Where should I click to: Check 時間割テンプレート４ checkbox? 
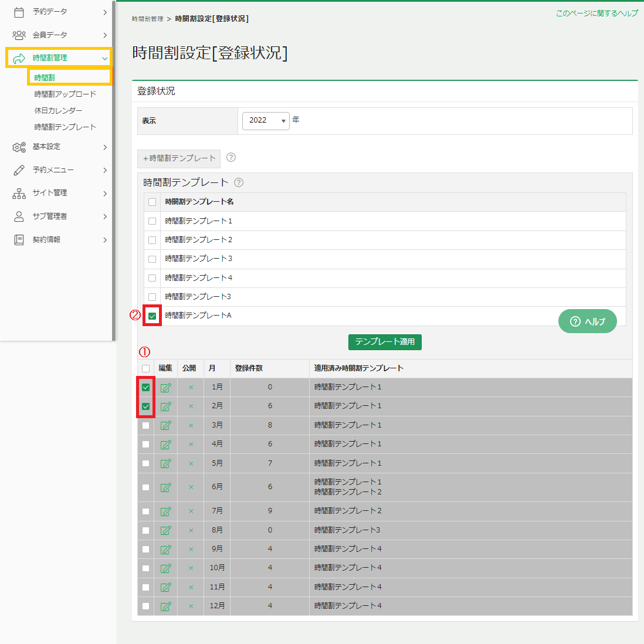click(152, 278)
